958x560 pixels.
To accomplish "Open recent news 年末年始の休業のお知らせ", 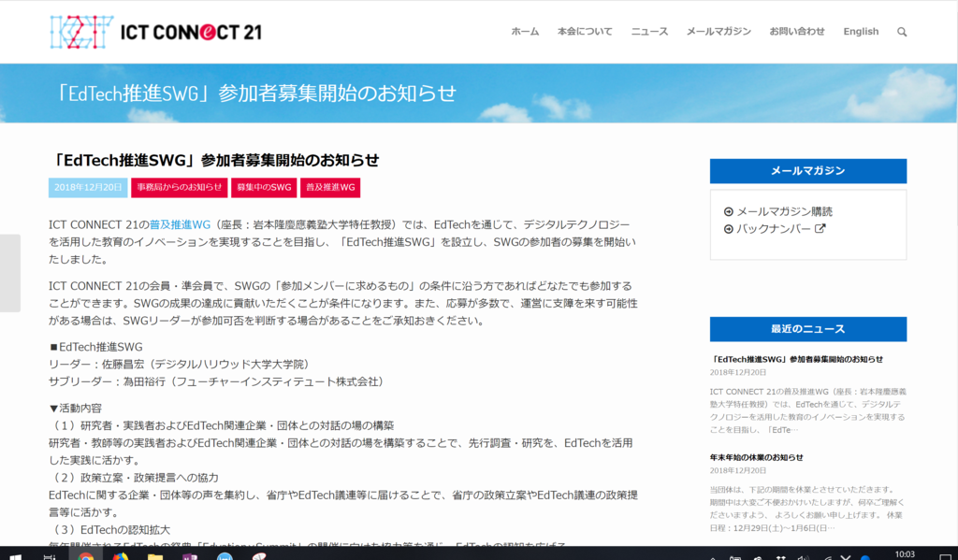I will (x=756, y=457).
